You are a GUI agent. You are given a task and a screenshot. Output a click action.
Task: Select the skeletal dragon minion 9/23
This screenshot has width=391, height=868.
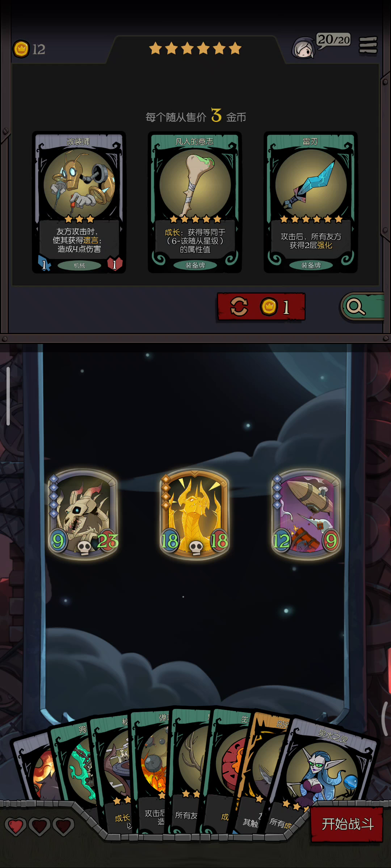pyautogui.click(x=83, y=514)
